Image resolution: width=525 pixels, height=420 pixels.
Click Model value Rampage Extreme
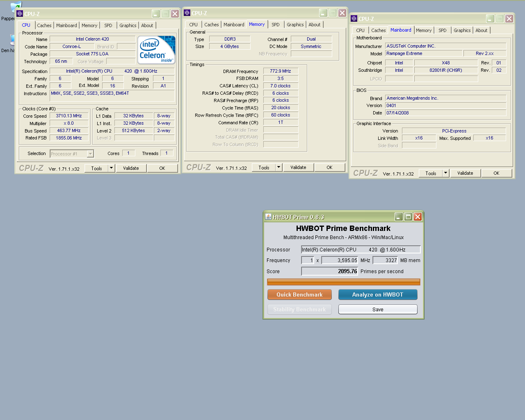(424, 53)
